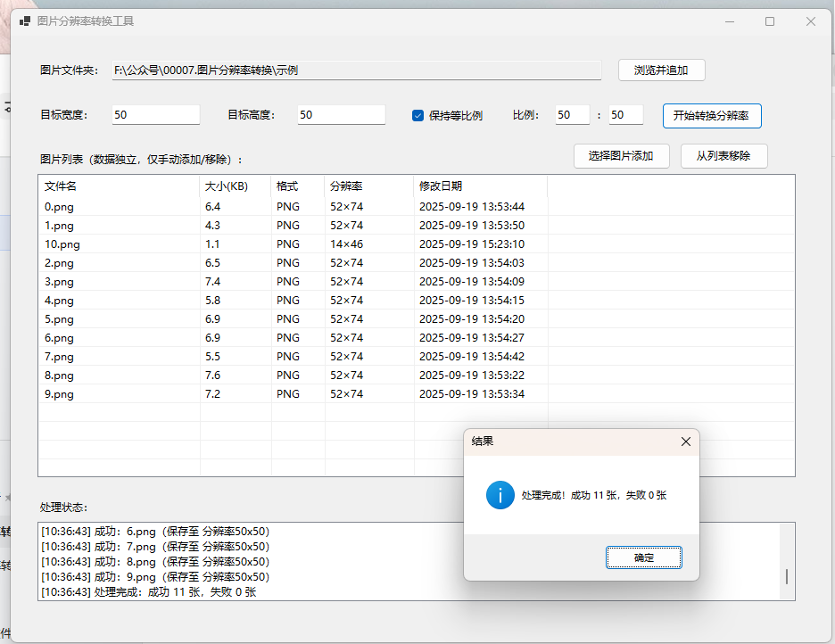Click the first 比例 value field

572,115
